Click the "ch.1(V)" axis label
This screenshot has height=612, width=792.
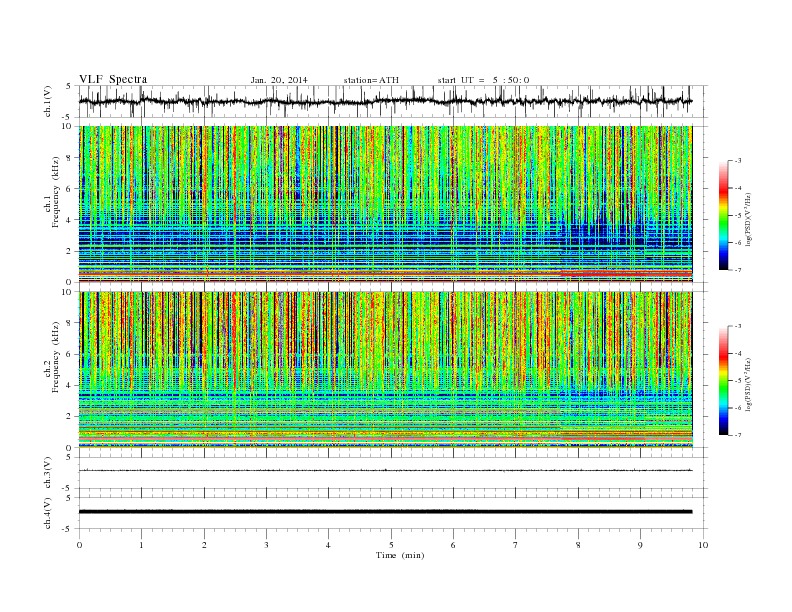[48, 101]
